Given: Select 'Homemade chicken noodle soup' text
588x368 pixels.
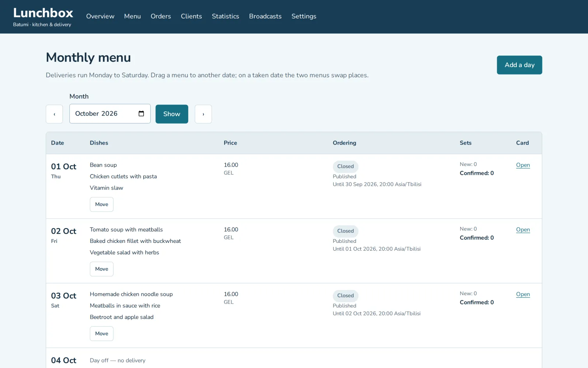Looking at the screenshot, I should click(131, 294).
